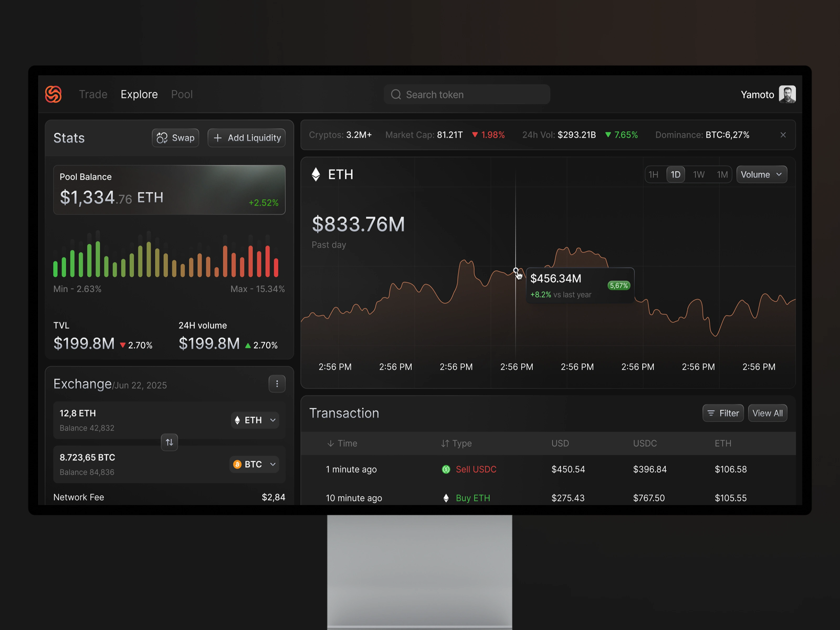
Task: Dismiss the market stats ticker bar
Action: pos(783,135)
